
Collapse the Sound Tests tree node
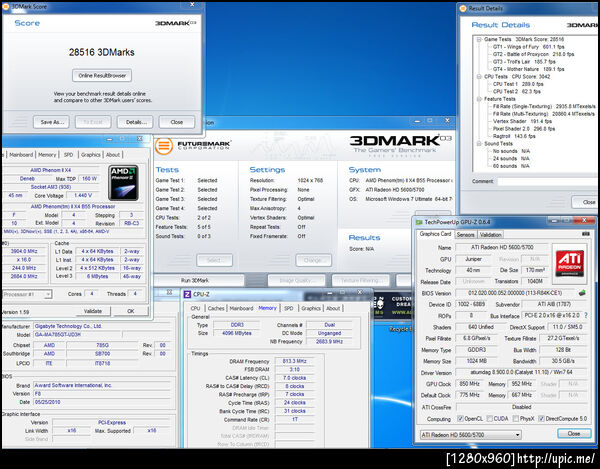point(479,144)
